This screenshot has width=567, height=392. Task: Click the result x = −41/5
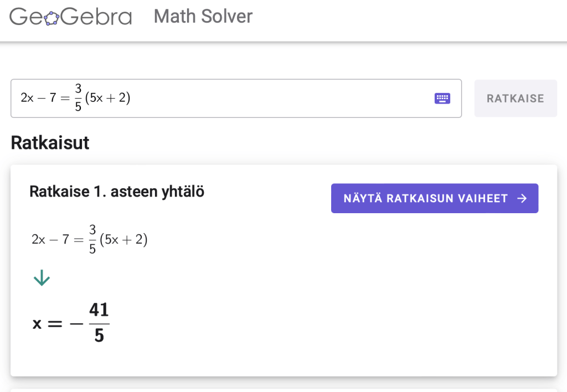point(70,323)
